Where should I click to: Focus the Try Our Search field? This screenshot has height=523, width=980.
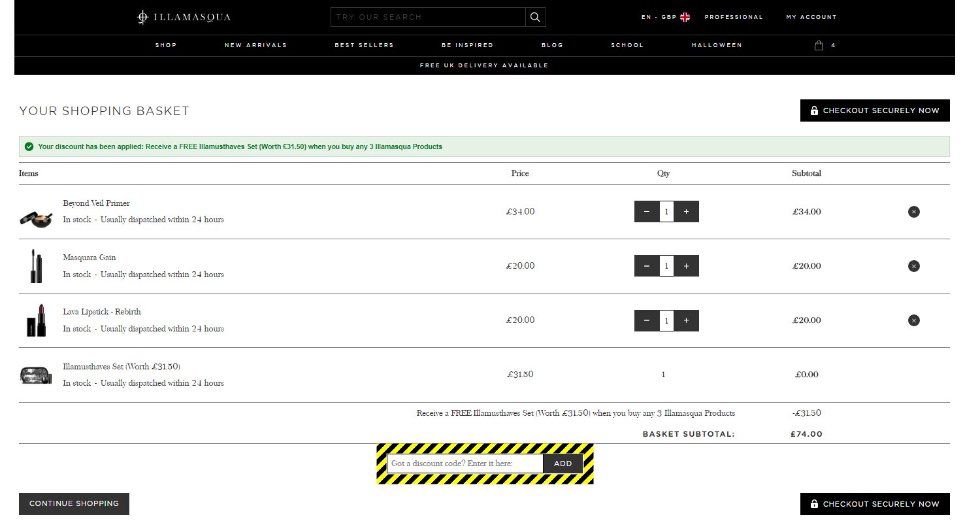tap(428, 17)
